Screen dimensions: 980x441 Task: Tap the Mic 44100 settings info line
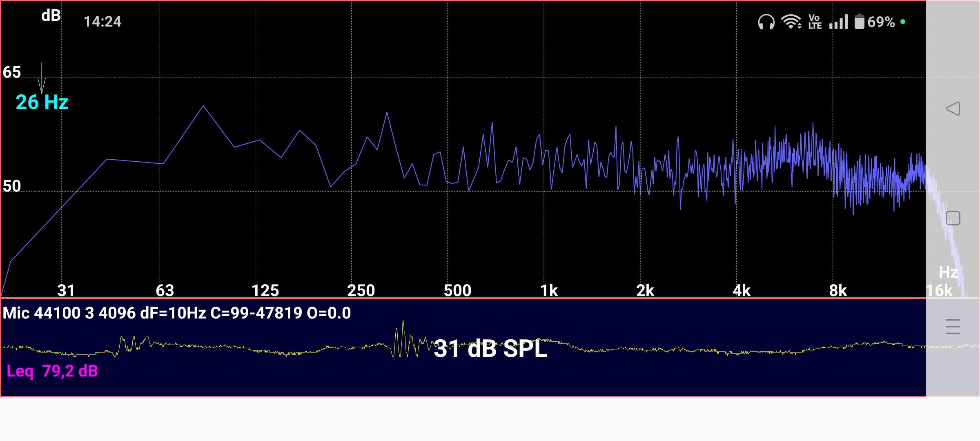pyautogui.click(x=176, y=313)
